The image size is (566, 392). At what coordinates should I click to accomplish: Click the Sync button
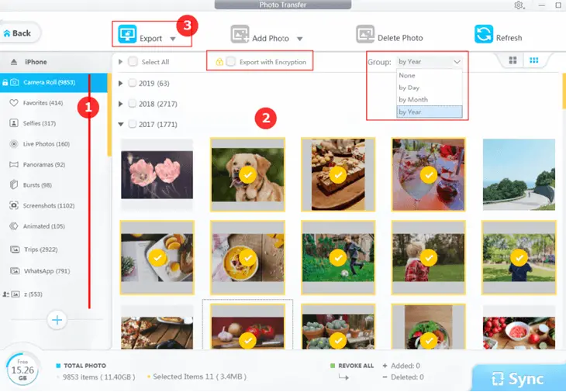(519, 378)
